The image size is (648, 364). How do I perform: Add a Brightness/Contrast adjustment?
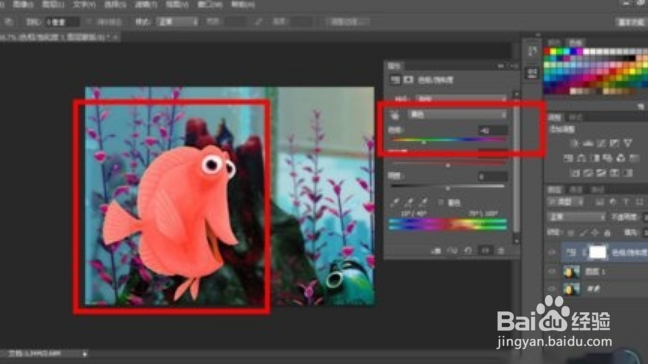click(x=574, y=143)
